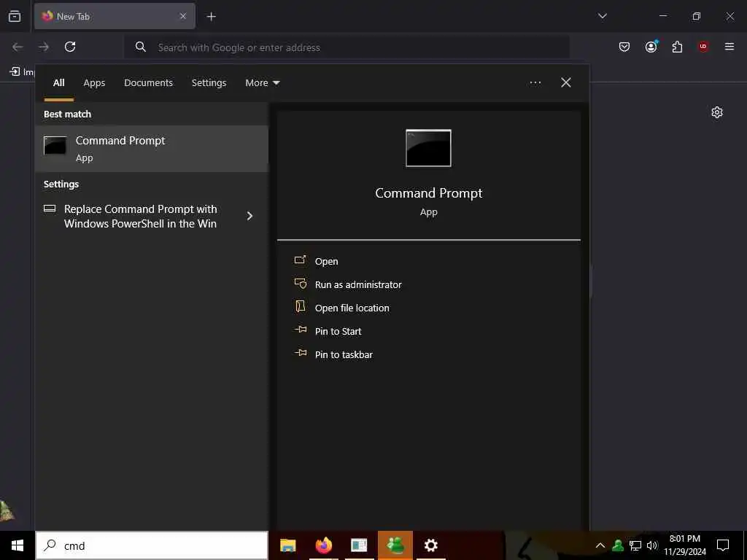Click the folder icon beside Open file location

point(300,306)
